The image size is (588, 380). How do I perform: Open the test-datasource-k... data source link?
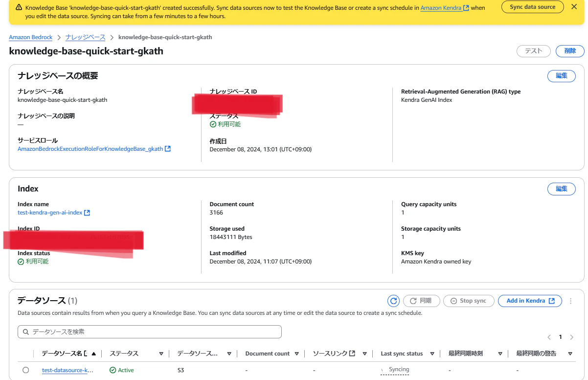68,370
